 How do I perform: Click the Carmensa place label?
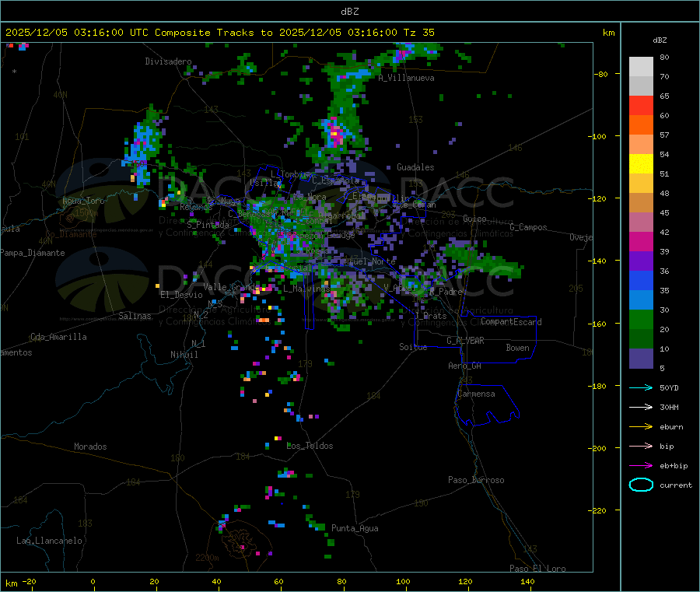476,394
